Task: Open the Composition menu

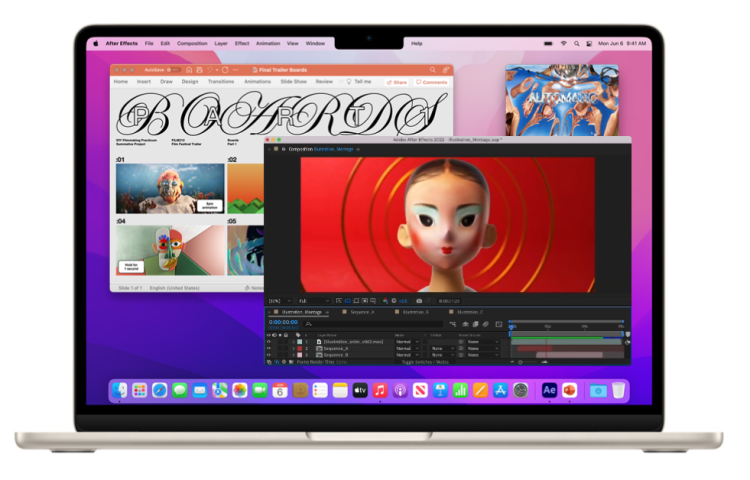Action: [192, 44]
